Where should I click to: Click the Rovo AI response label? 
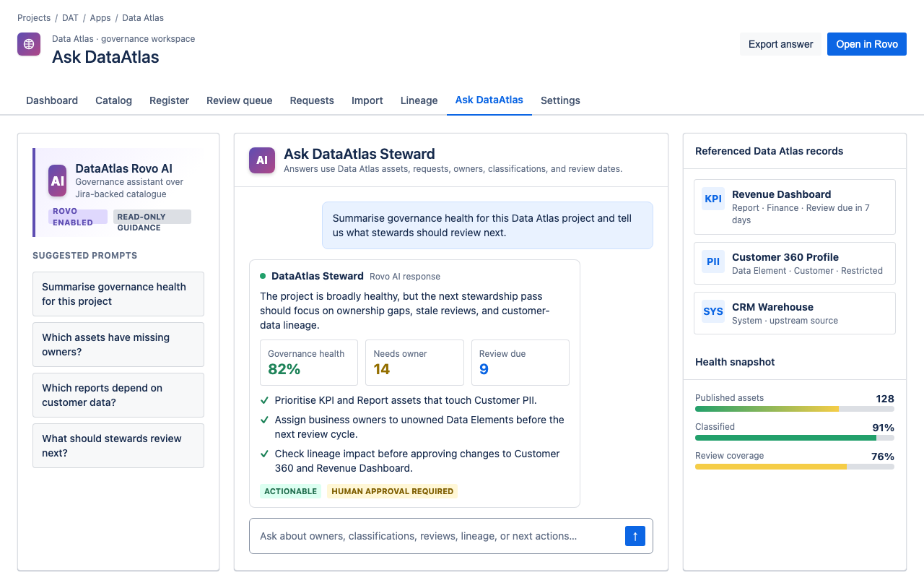[x=405, y=277]
